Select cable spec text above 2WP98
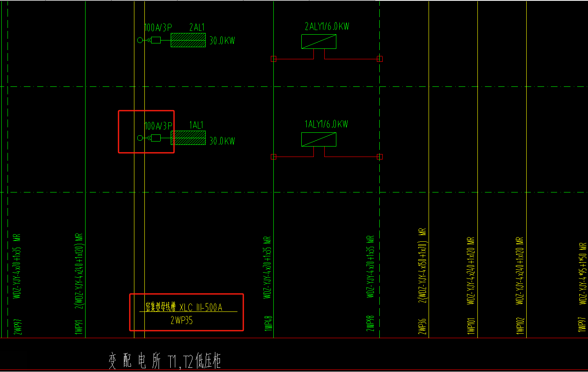Viewport: 588px width, 372px height. 370,266
